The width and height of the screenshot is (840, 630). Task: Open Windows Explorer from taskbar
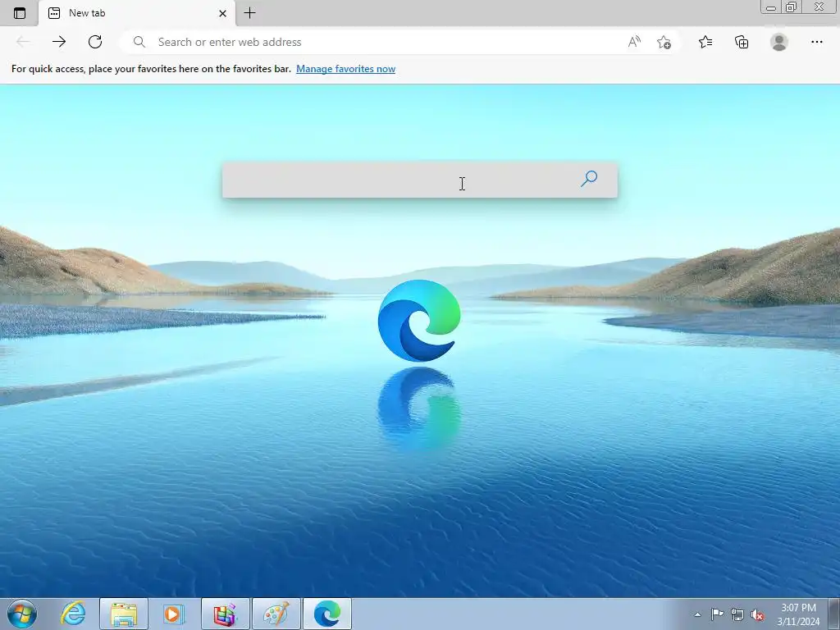pyautogui.click(x=124, y=614)
